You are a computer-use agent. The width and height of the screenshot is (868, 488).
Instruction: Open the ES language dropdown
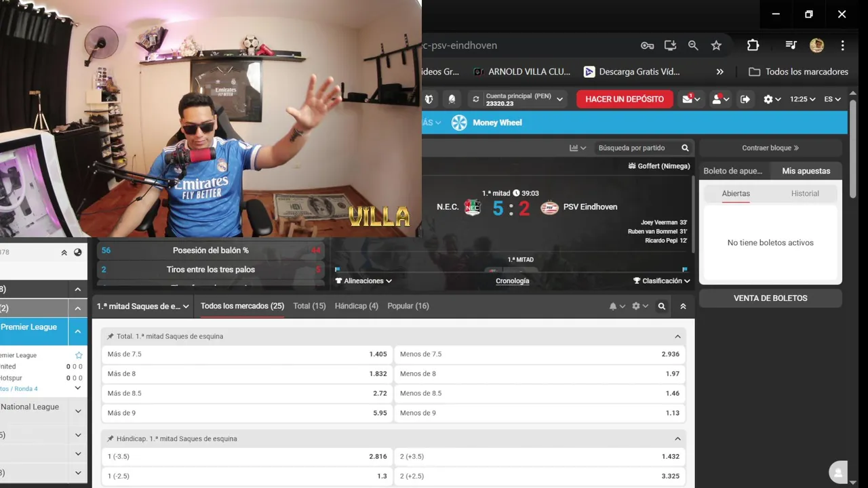click(832, 99)
